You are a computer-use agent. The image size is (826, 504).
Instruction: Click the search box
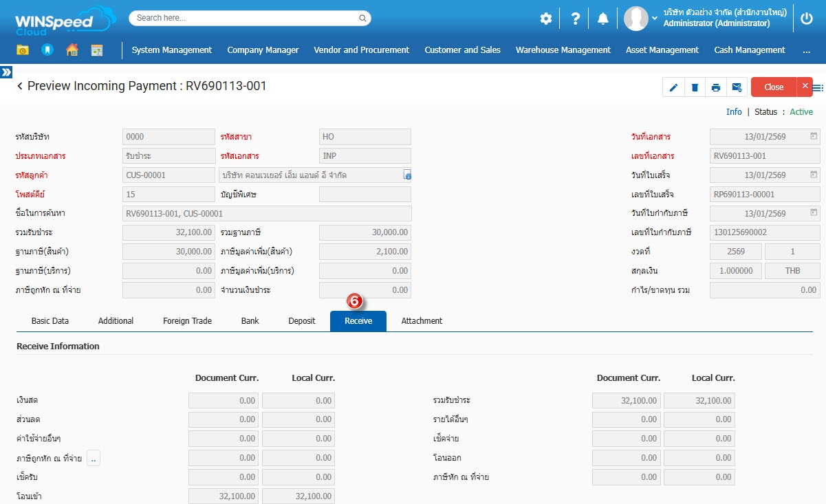pos(250,18)
